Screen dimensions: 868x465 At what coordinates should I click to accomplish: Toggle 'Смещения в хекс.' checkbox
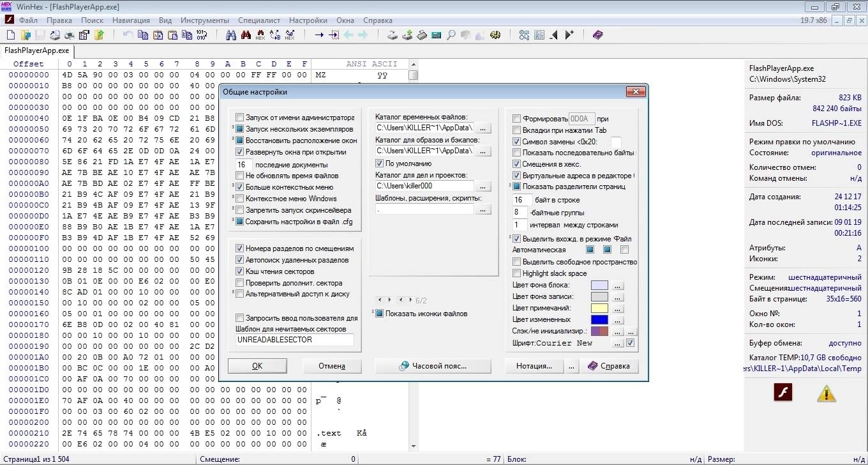[516, 164]
